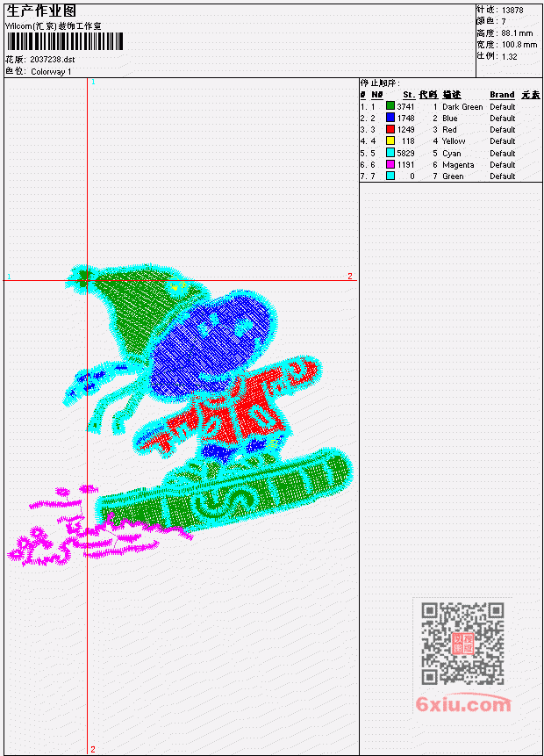Click the "Red" description text

[449, 130]
